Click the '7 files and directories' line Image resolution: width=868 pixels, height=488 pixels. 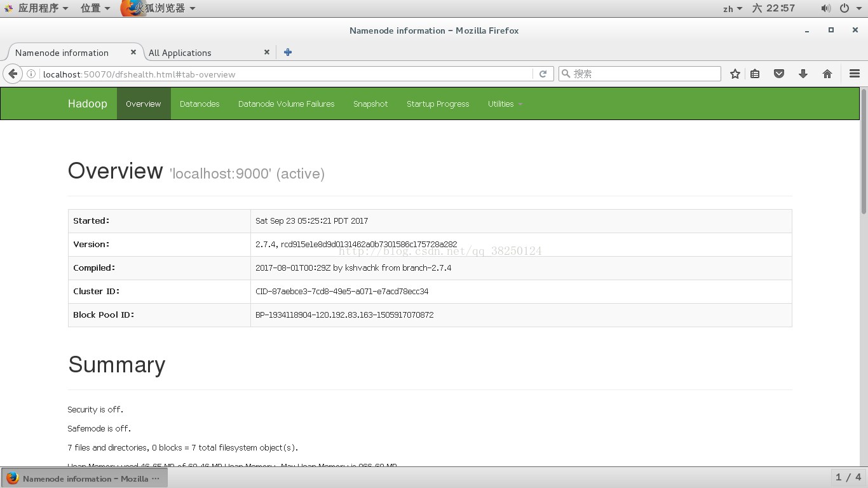(x=182, y=448)
